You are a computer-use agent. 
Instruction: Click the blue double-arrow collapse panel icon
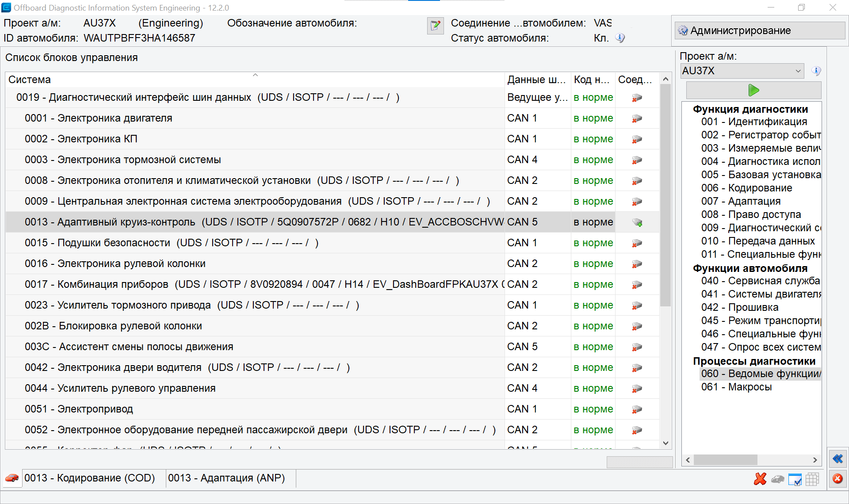[x=838, y=459]
